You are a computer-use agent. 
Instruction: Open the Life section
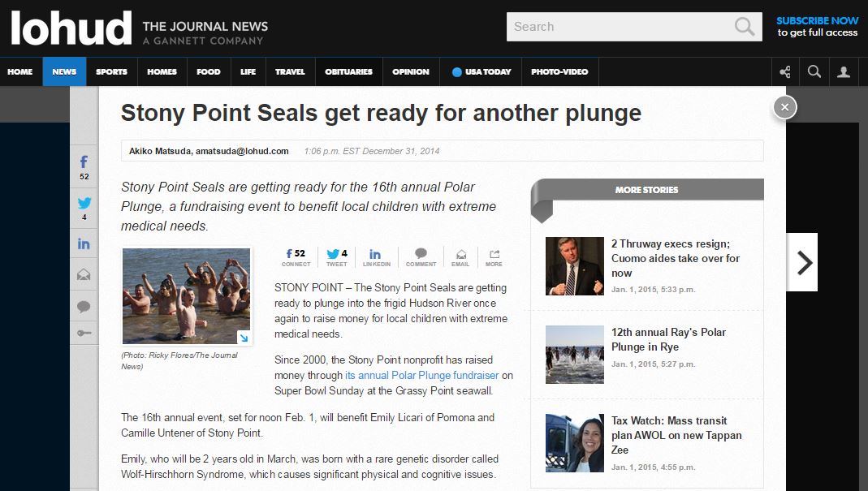click(x=248, y=72)
